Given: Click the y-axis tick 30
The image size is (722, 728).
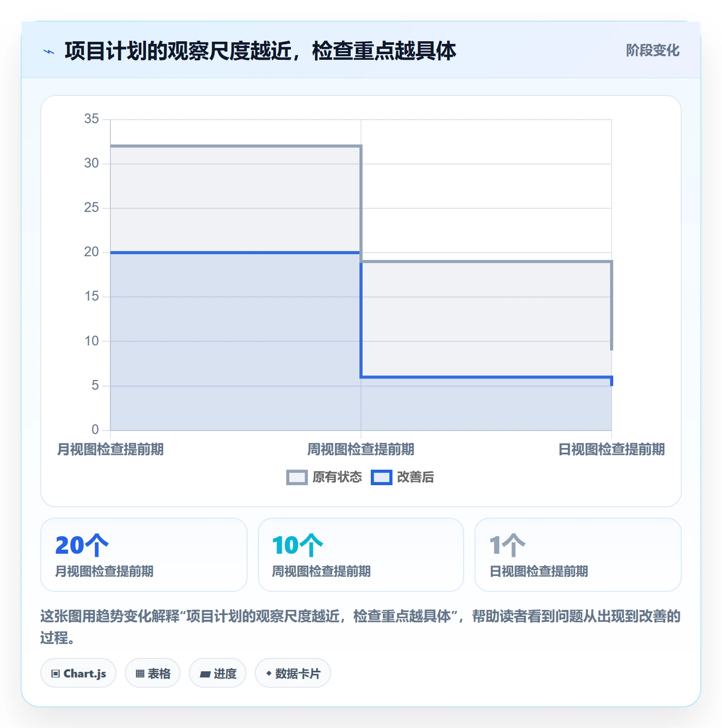Looking at the screenshot, I should [91, 163].
